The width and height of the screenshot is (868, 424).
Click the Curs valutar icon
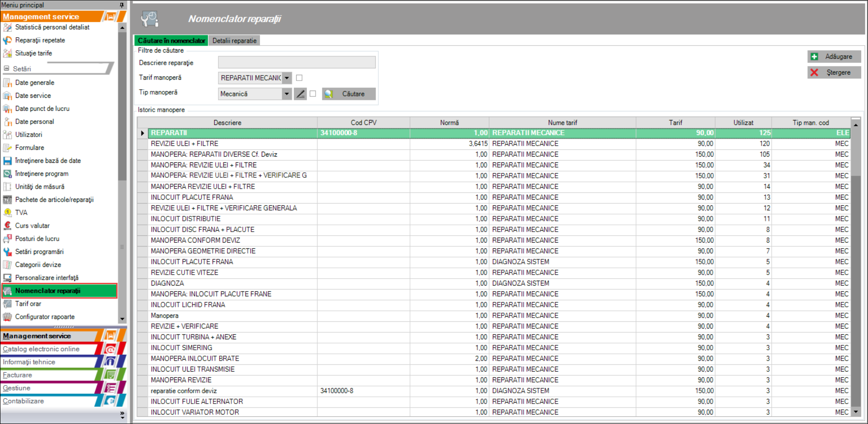(x=7, y=226)
